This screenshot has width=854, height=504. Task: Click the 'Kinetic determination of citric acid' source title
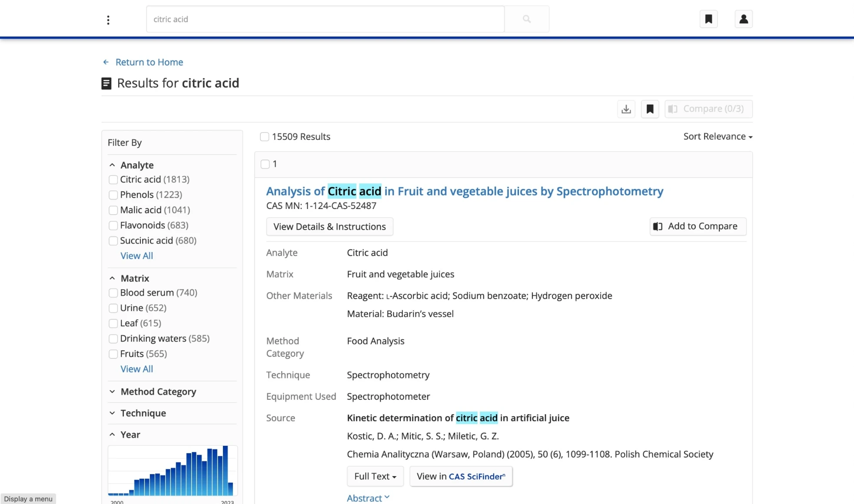pos(458,418)
